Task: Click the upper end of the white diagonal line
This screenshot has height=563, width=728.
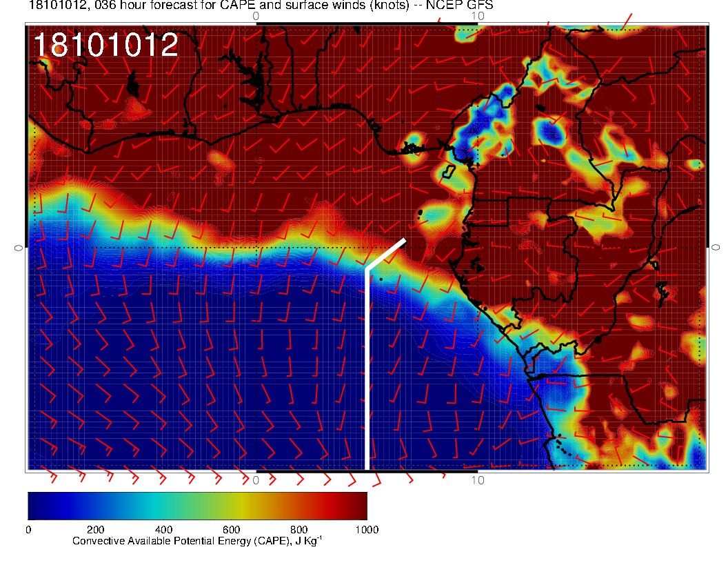Action: click(x=404, y=240)
